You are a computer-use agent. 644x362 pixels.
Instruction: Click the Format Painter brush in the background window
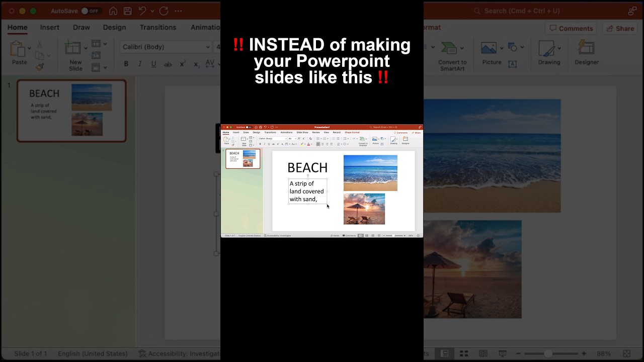[x=40, y=67]
